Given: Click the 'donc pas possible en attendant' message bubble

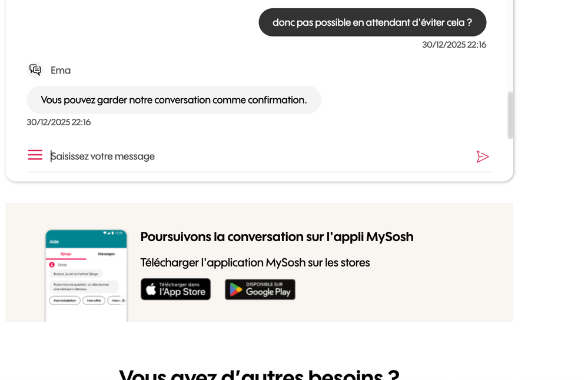Looking at the screenshot, I should pyautogui.click(x=372, y=22).
